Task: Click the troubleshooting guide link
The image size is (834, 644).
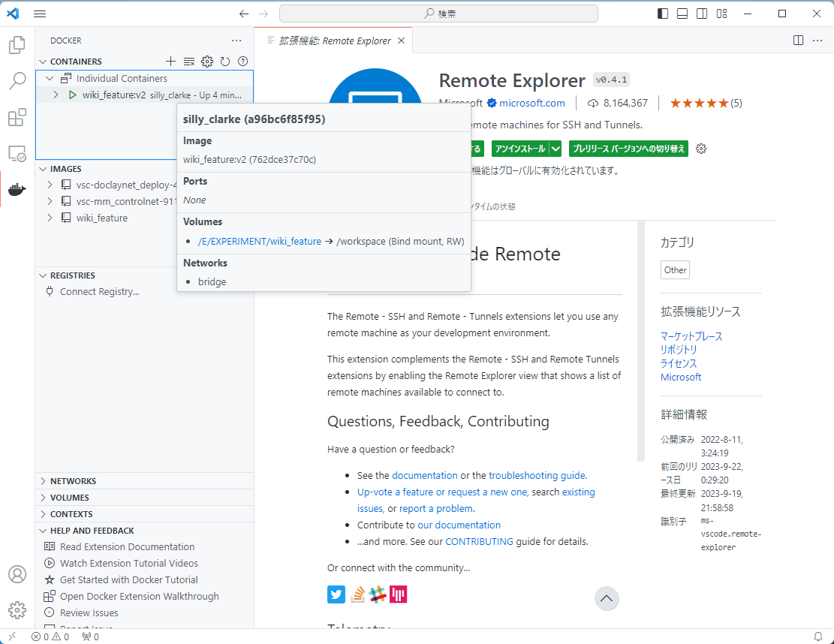Action: tap(537, 475)
